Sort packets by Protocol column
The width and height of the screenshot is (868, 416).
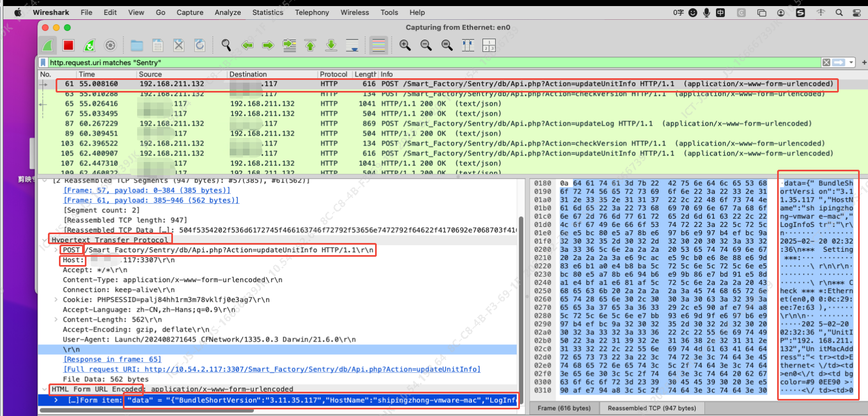pyautogui.click(x=334, y=74)
